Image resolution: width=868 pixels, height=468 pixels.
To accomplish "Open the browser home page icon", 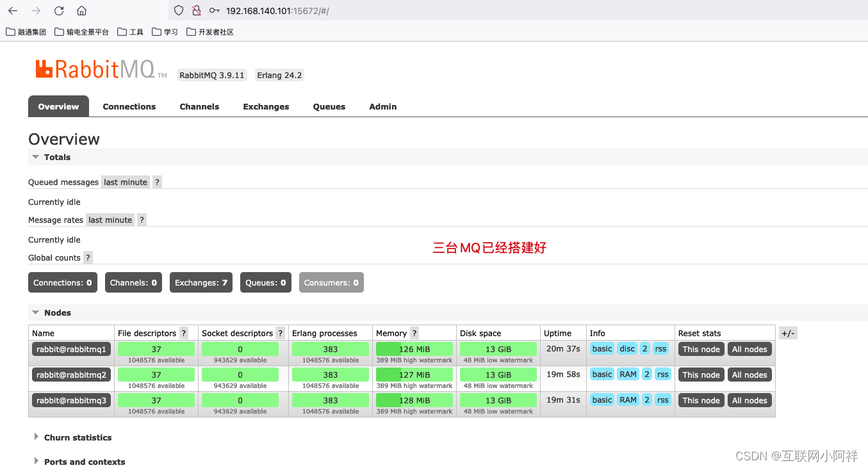I will pyautogui.click(x=81, y=11).
